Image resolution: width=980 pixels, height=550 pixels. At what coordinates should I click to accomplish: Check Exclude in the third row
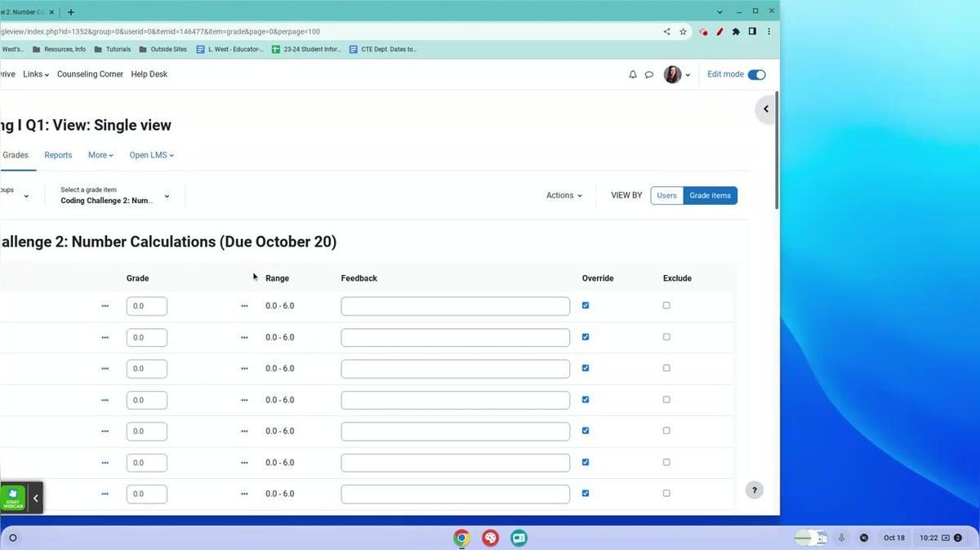click(666, 368)
